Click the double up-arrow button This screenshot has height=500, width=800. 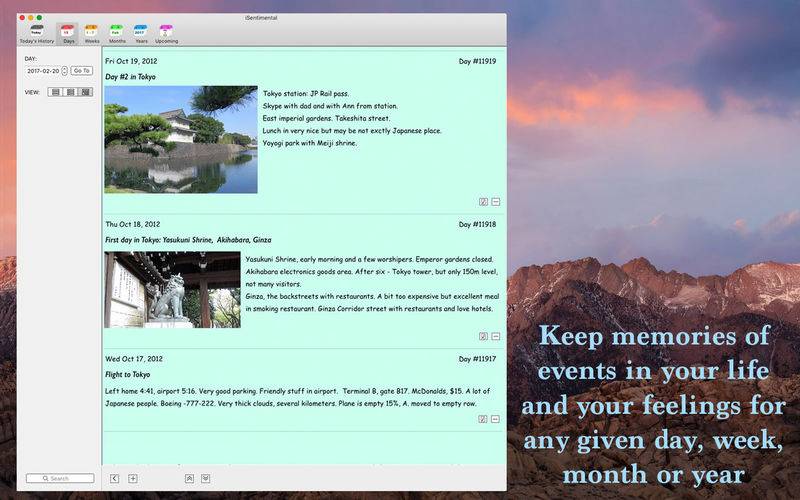[189, 478]
